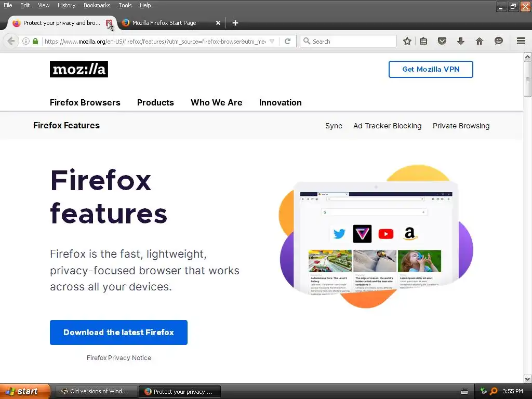Click into the URL address field
This screenshot has width=532, height=399.
[x=155, y=42]
